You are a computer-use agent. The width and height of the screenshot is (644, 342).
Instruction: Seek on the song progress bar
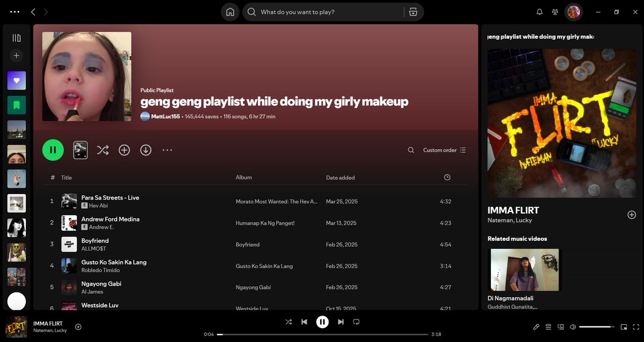[x=322, y=334]
